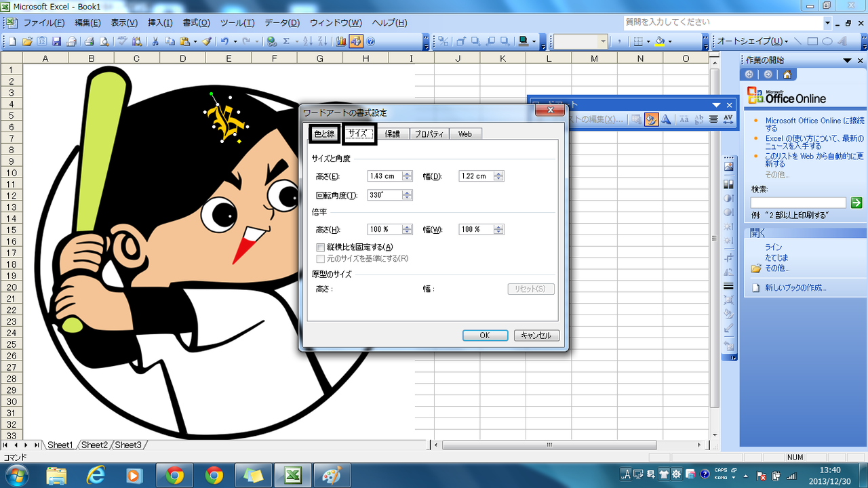Viewport: 868px width, 488px height.
Task: Click the task pane 検索 input field
Action: (798, 203)
